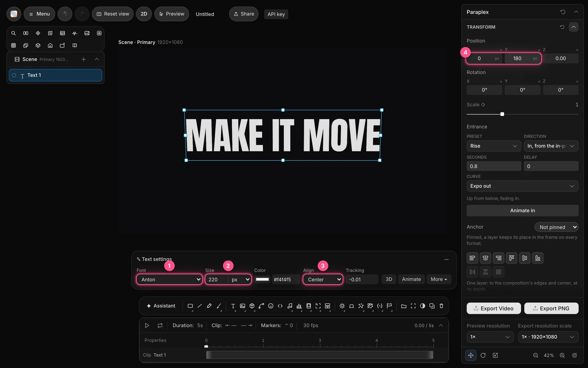Open the Curve dropdown Expo out
This screenshot has width=588, height=368.
coord(523,186)
